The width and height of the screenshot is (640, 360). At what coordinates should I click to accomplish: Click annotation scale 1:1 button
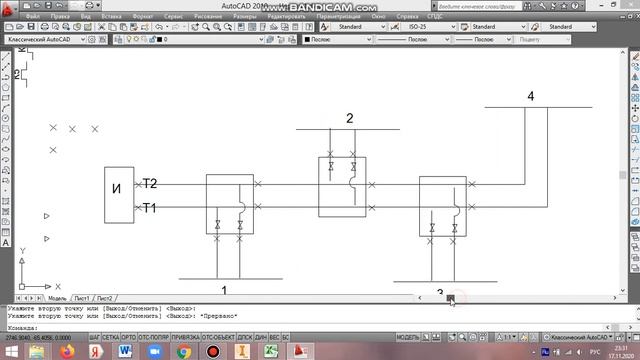click(507, 338)
